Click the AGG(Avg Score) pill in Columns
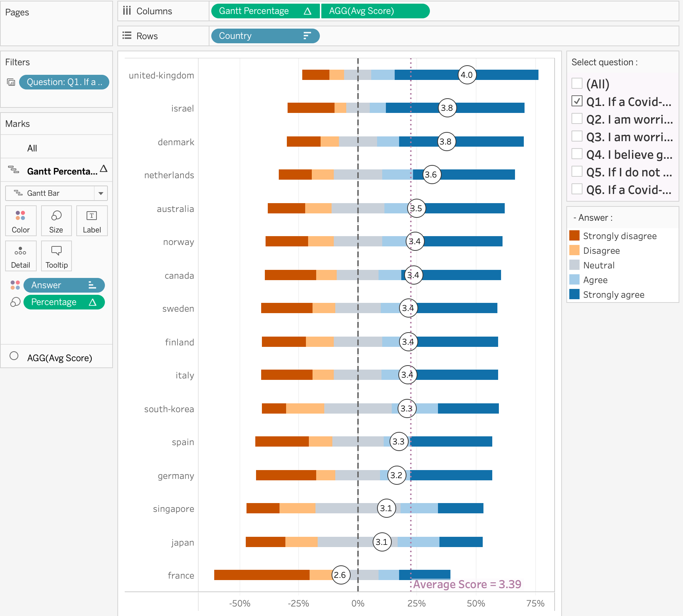This screenshot has width=683, height=616. click(x=375, y=11)
